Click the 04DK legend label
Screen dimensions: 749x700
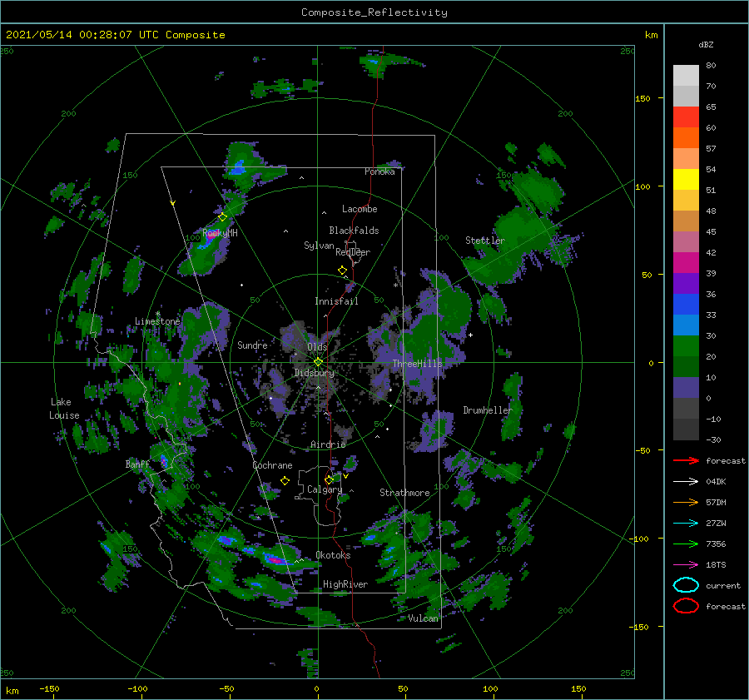[716, 481]
